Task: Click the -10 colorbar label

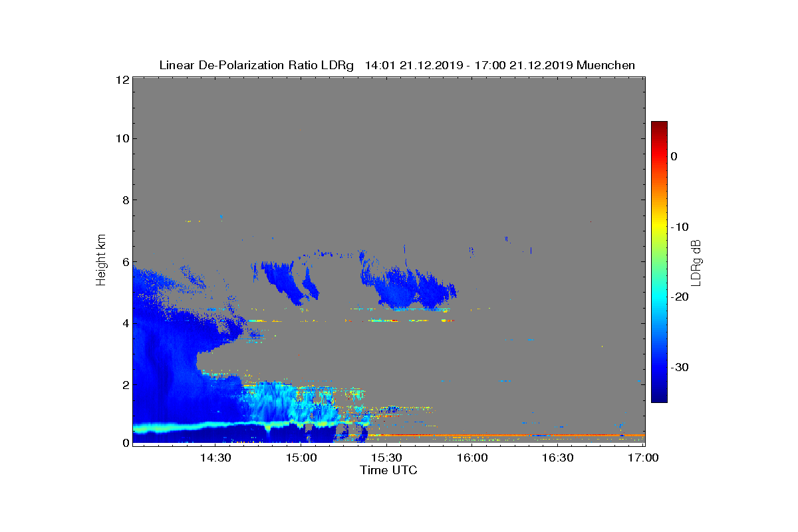Action: (679, 227)
